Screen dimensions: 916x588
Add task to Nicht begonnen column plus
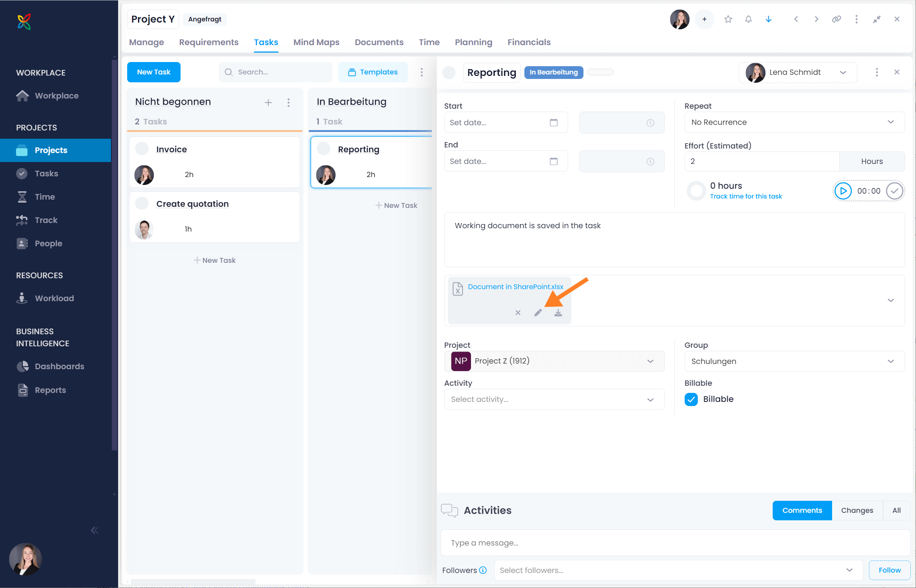(269, 102)
